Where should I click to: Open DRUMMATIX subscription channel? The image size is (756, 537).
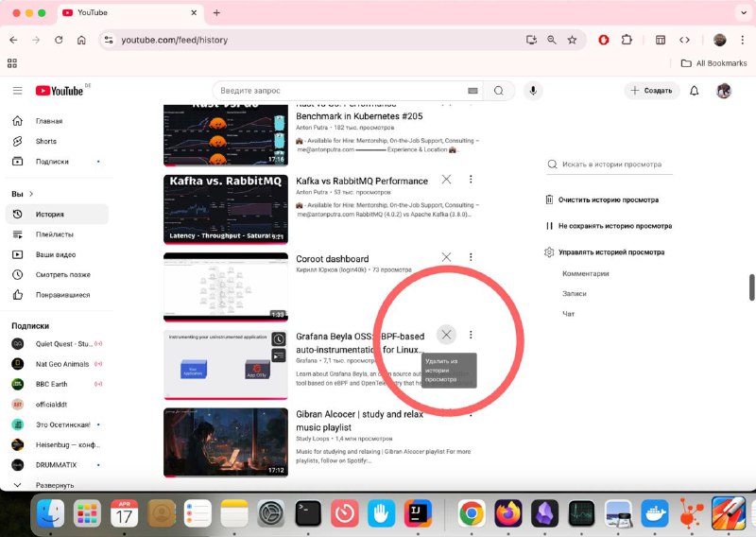pos(57,465)
